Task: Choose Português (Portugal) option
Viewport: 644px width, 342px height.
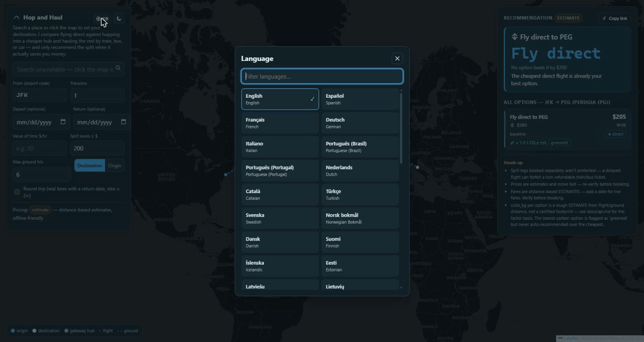Action: click(x=280, y=171)
